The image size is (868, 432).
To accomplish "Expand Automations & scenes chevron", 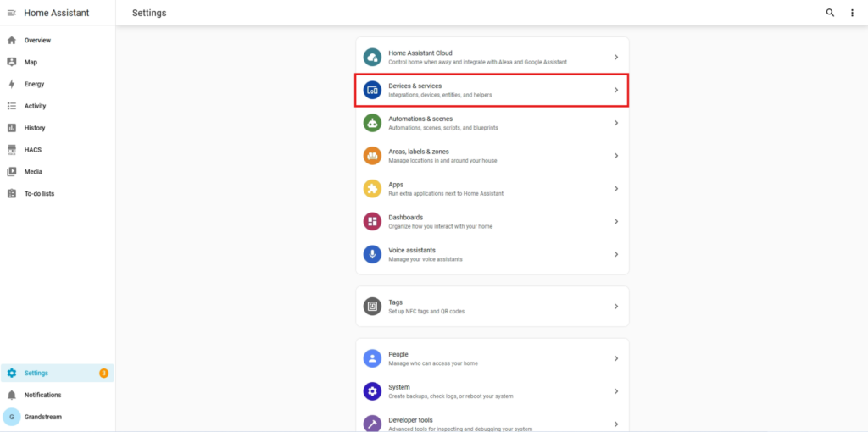I will click(x=616, y=123).
